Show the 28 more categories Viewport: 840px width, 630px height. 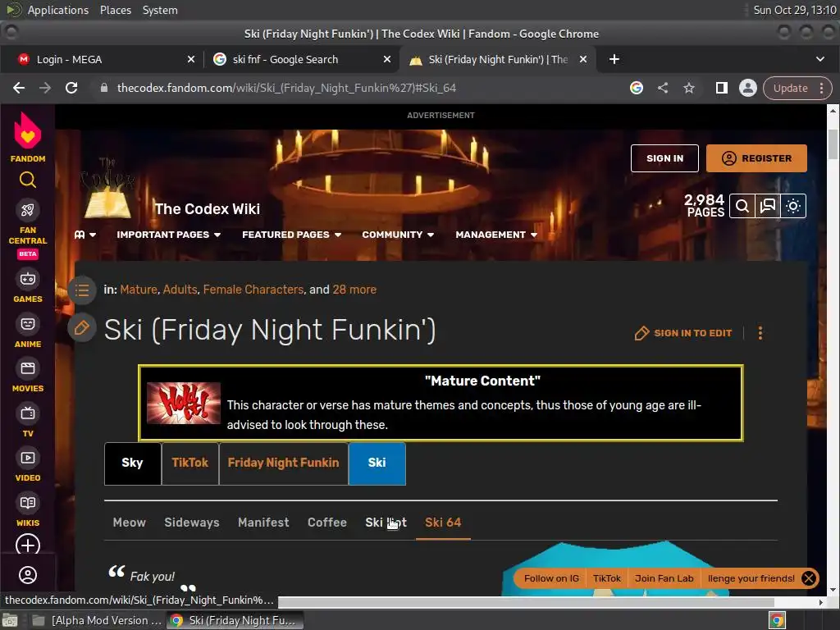point(354,290)
